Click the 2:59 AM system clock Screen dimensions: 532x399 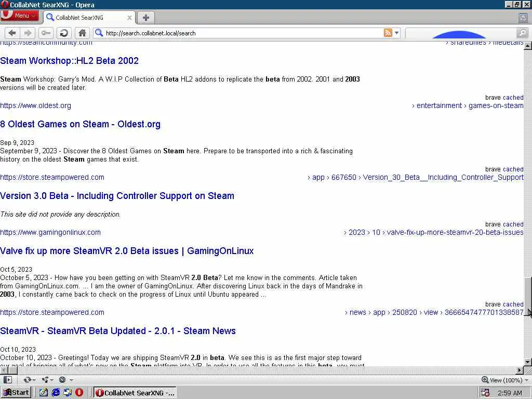510,393
